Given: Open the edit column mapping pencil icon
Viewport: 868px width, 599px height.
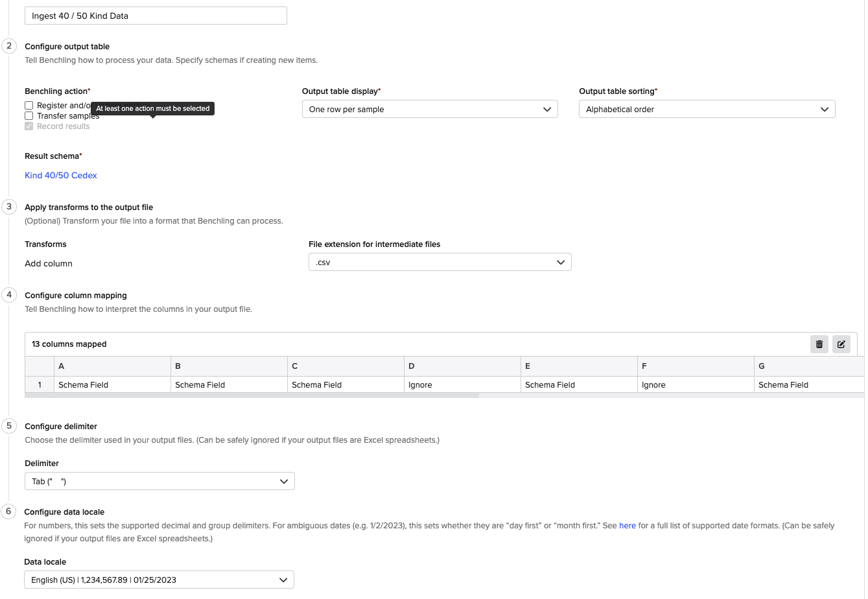Looking at the screenshot, I should tap(841, 344).
